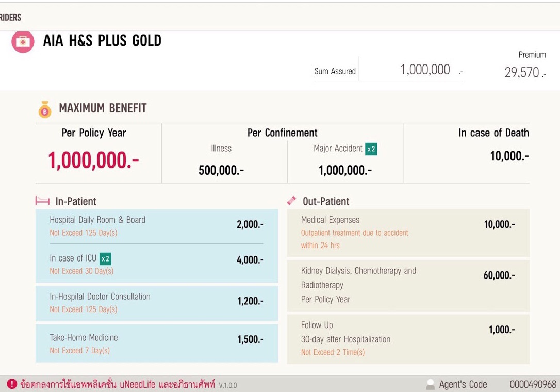Click the pink medical kit rider icon
The image size is (560, 392).
(x=23, y=41)
